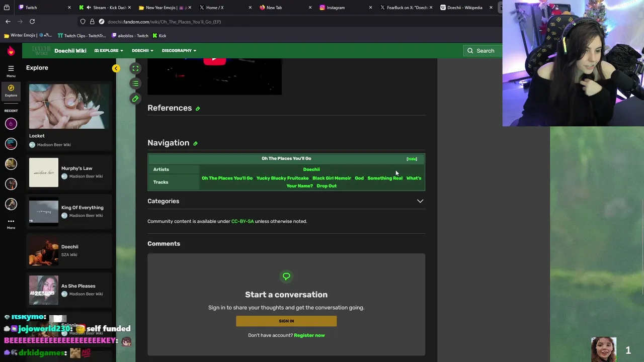The height and width of the screenshot is (362, 644).
Task: Toggle the full-width expand icon
Action: click(135, 68)
